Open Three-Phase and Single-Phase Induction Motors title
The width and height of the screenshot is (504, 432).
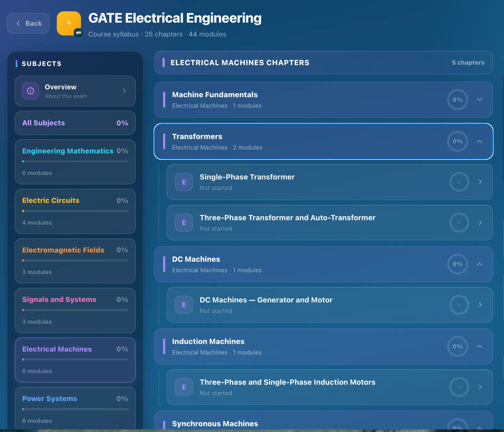click(288, 382)
